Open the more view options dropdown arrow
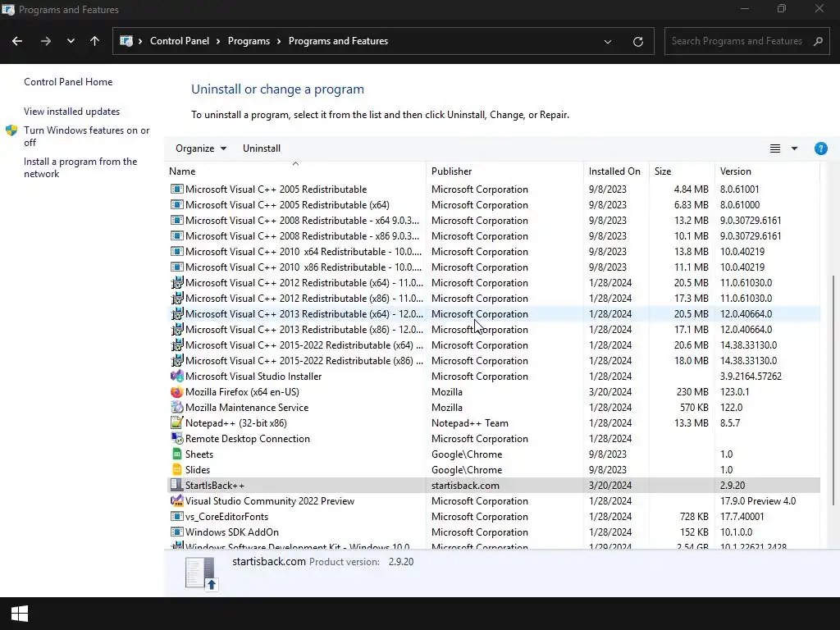Screen dimensions: 840x630 pyautogui.click(x=794, y=148)
